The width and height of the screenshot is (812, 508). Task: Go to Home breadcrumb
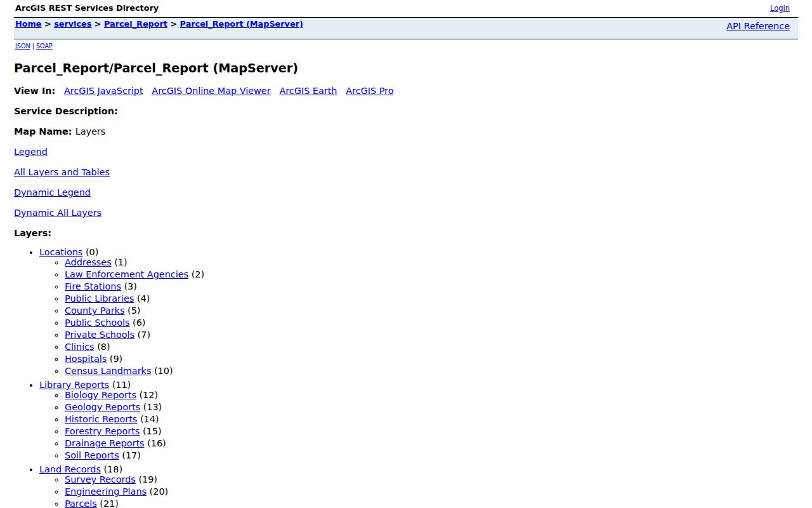(28, 24)
